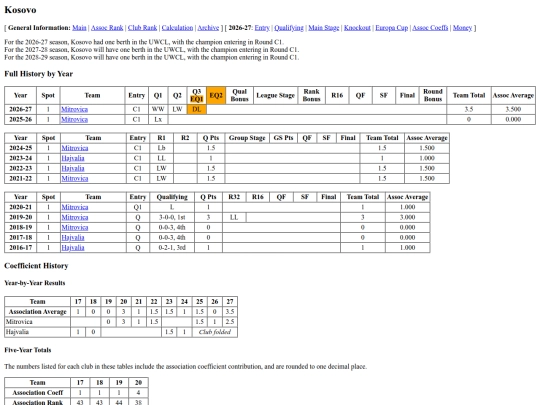Image resolution: width=540 pixels, height=405 pixels.
Task: Click the Full History by Year heading
Action: pos(39,74)
